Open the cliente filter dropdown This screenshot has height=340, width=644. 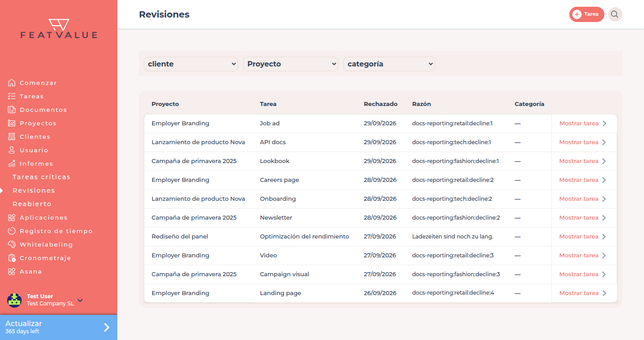coord(191,64)
